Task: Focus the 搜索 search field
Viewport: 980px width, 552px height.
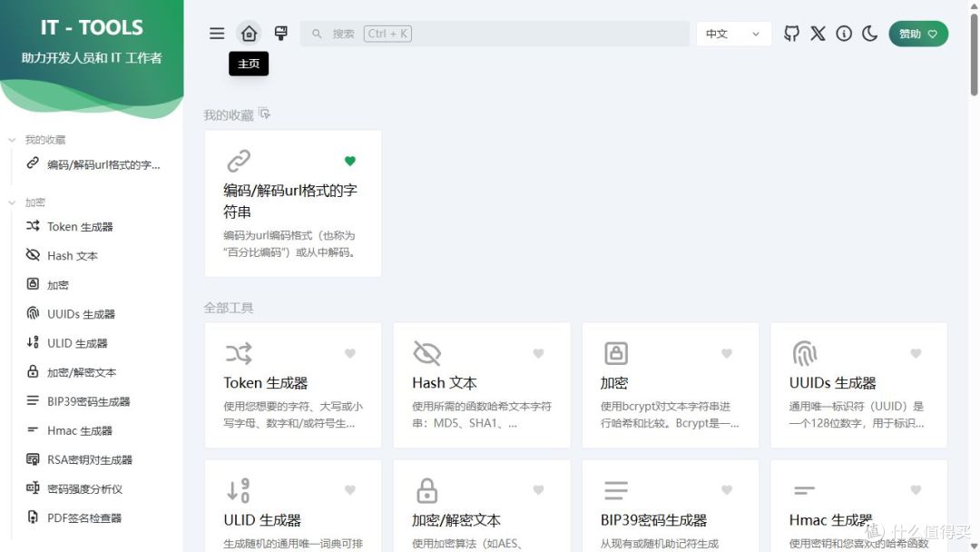Action: (495, 34)
